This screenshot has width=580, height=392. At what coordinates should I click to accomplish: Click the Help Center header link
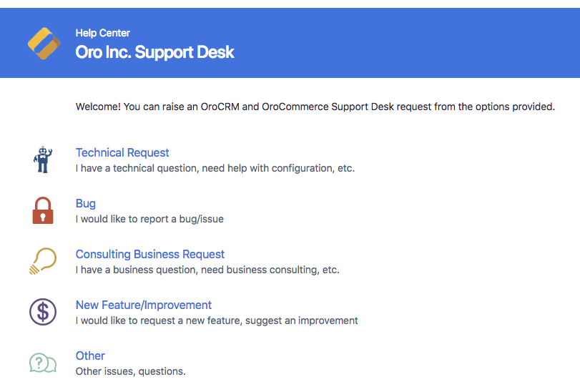(x=103, y=33)
